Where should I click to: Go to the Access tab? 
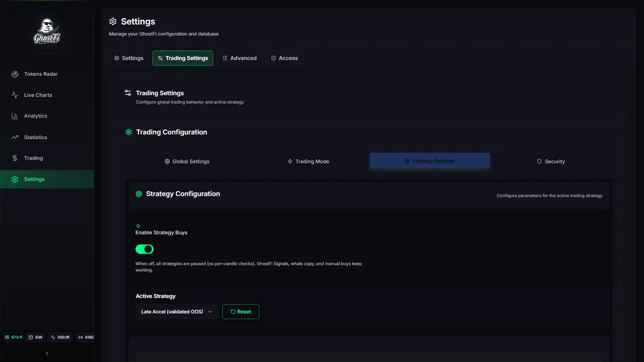click(x=284, y=58)
